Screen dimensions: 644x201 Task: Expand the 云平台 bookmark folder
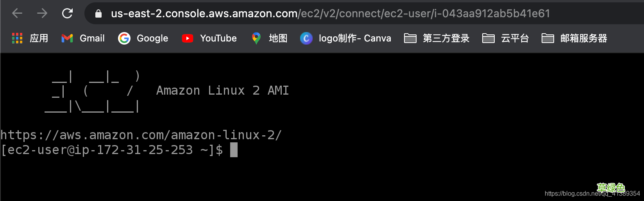505,38
